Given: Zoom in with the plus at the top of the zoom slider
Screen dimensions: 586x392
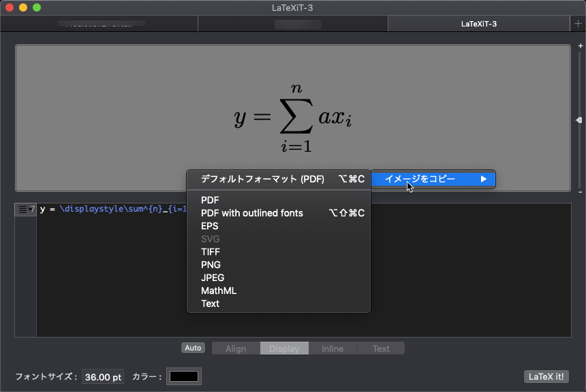Looking at the screenshot, I should click(581, 46).
